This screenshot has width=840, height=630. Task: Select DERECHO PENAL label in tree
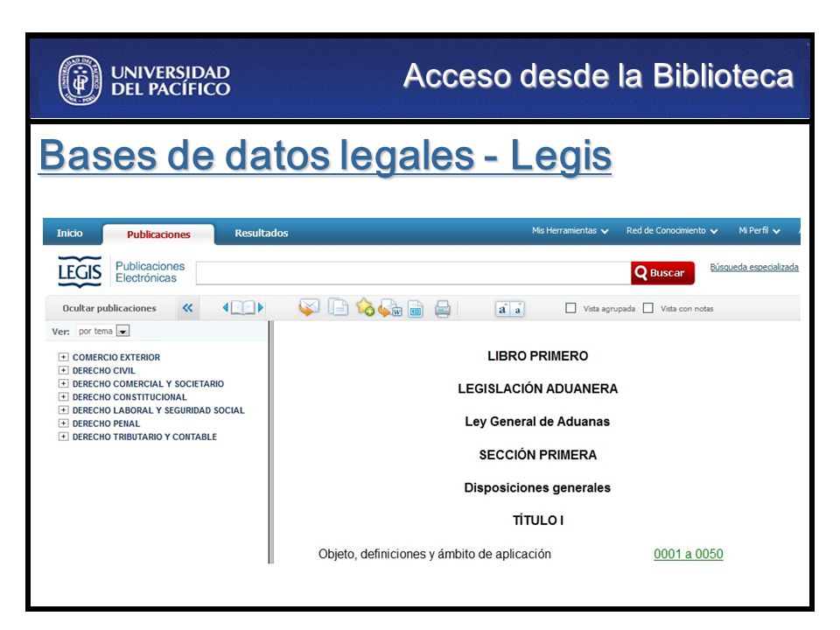(x=106, y=423)
